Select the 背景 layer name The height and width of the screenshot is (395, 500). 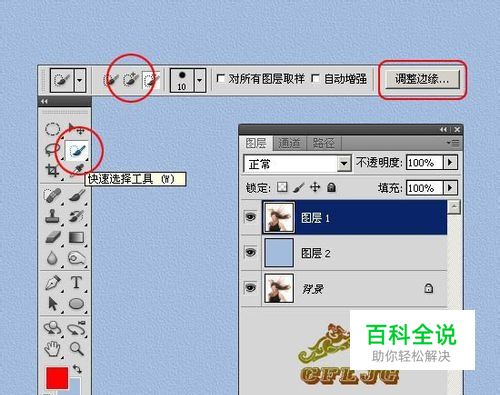[x=313, y=289]
